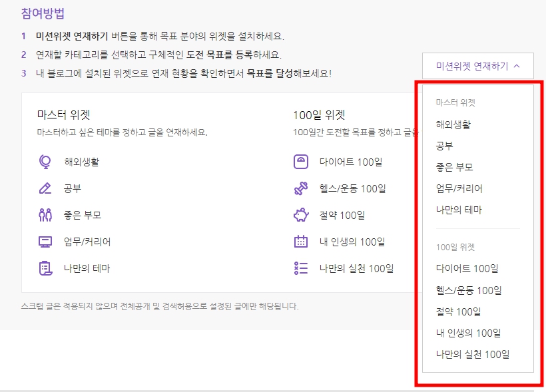The width and height of the screenshot is (546, 392).
Task: Collapse the 미션위젯 연재하기 dropdown
Action: click(x=477, y=67)
